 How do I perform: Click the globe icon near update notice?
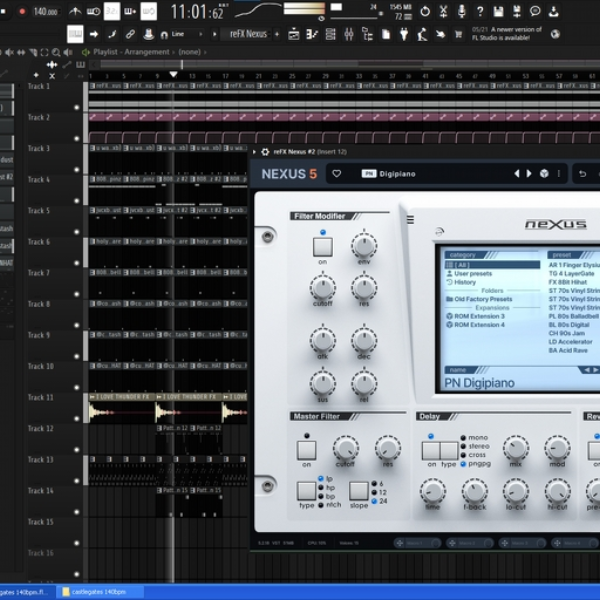pyautogui.click(x=555, y=34)
